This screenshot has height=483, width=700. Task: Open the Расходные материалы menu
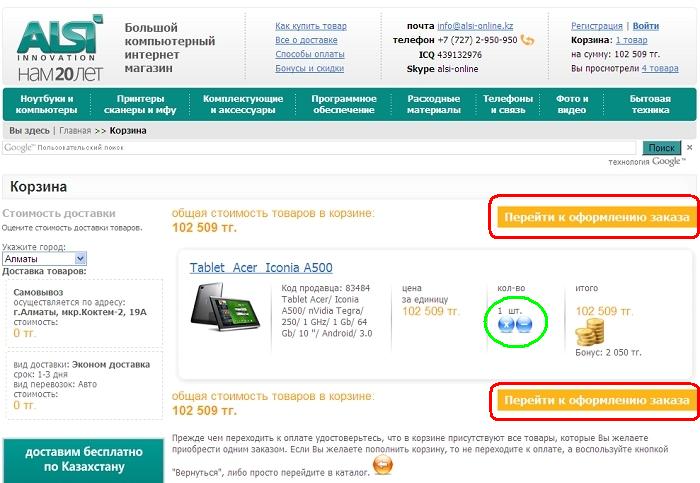[x=433, y=104]
